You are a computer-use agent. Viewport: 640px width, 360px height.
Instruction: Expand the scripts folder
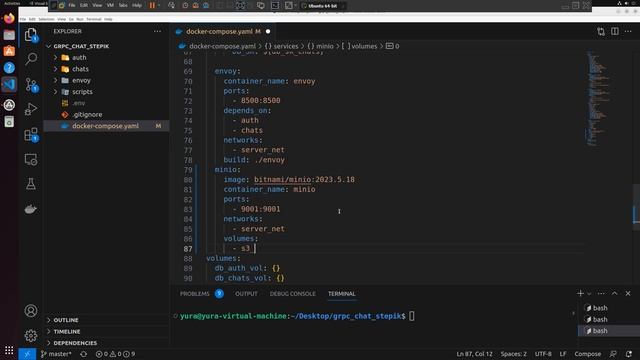click(x=56, y=92)
